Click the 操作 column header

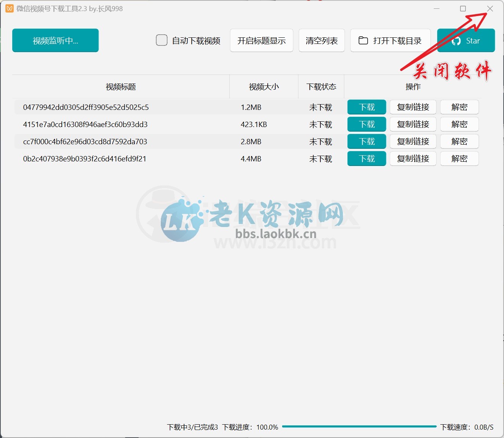click(x=413, y=87)
